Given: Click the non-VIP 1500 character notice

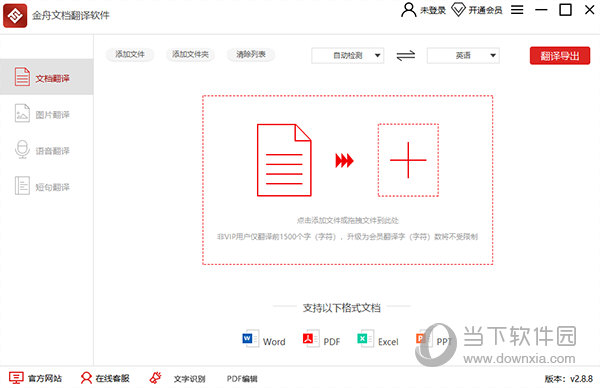Looking at the screenshot, I should click(347, 237).
